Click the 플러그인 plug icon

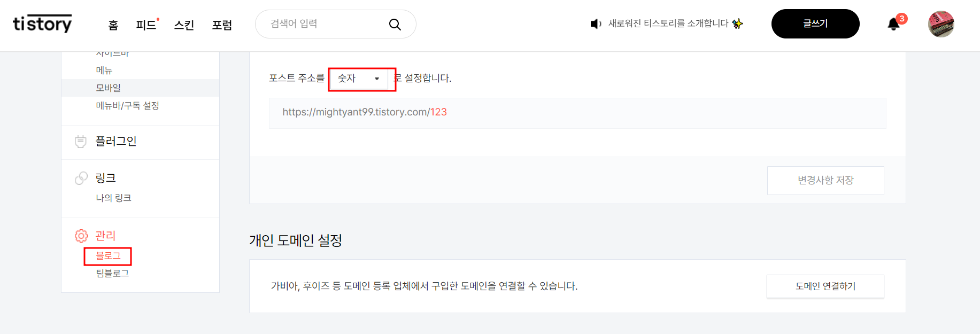[81, 142]
